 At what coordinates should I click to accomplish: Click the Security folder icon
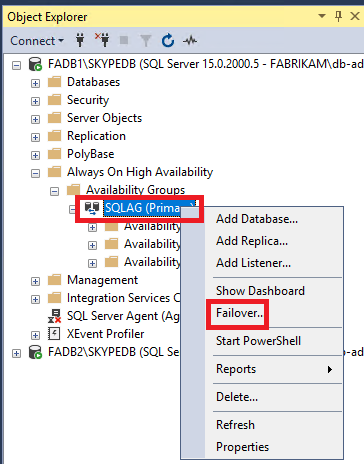pos(54,100)
